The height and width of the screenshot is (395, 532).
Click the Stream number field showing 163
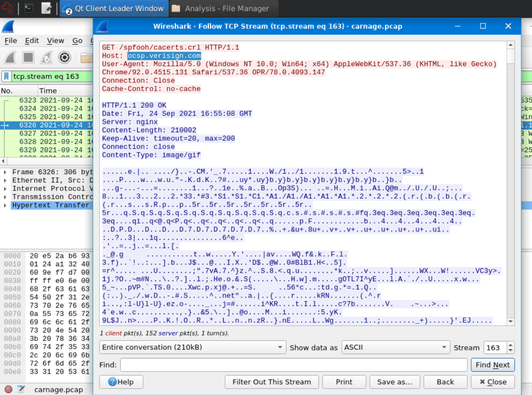495,347
